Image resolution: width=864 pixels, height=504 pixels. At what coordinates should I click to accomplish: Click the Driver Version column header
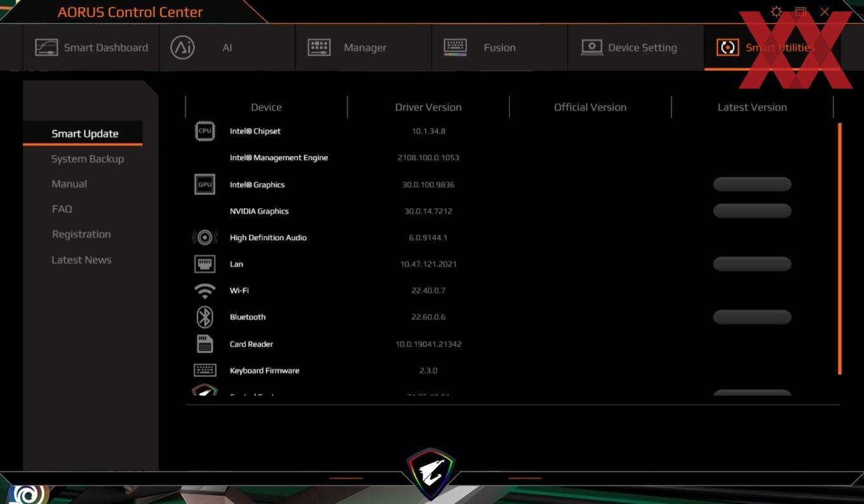coord(428,107)
